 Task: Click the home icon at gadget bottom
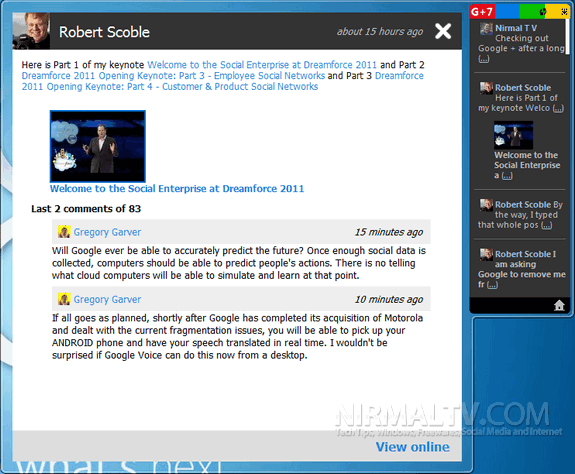click(x=559, y=305)
